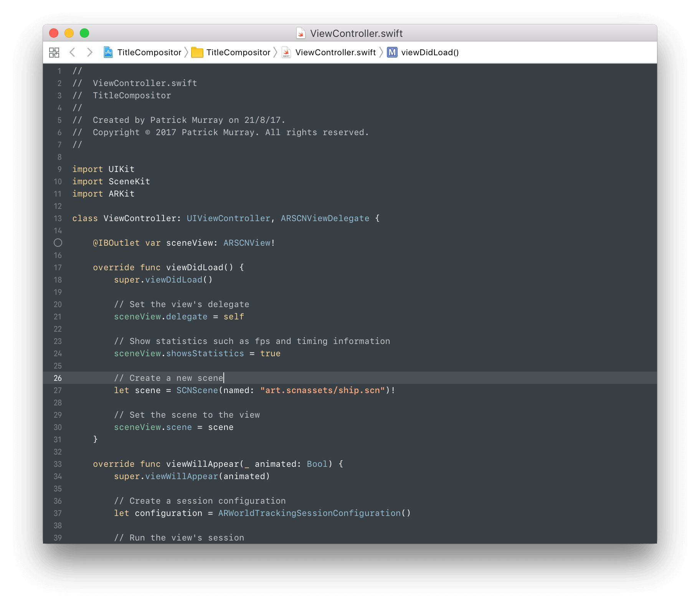
Task: Click the yellow TitleCompositor folder icon
Action: pos(197,52)
